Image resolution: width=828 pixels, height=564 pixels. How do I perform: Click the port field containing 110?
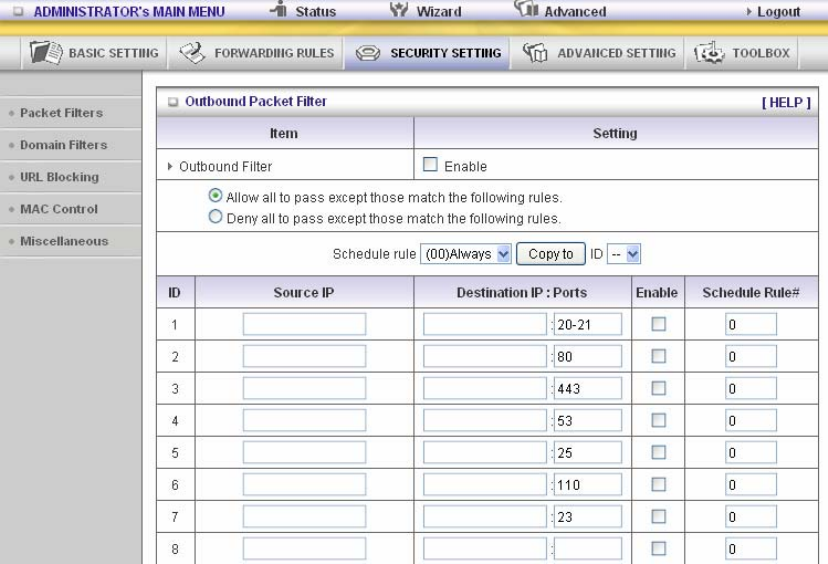click(588, 484)
